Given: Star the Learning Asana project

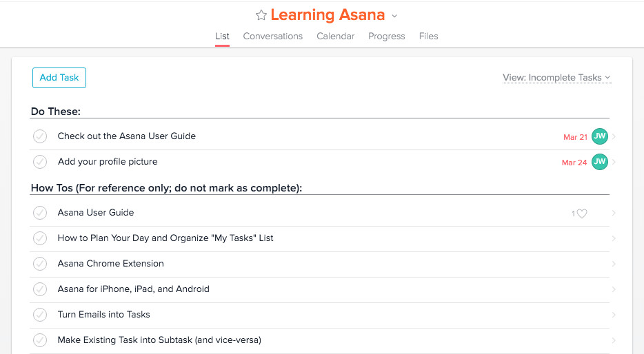Looking at the screenshot, I should pos(261,15).
